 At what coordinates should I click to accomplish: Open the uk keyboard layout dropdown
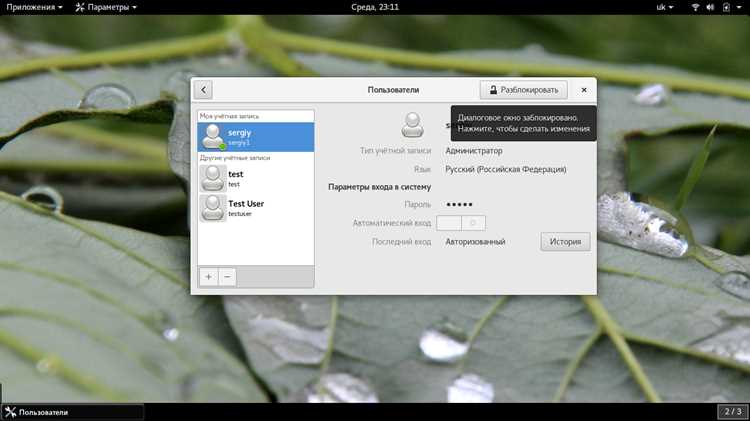click(x=664, y=7)
